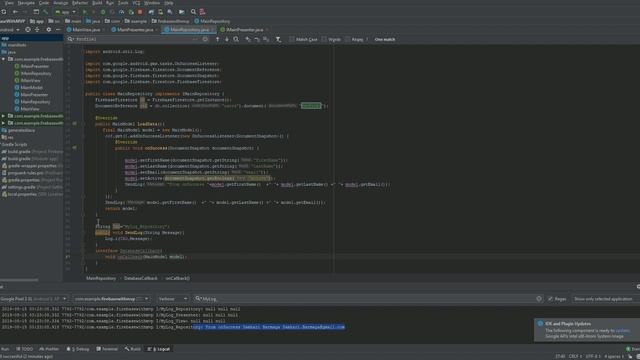The image size is (640, 360).
Task: Click the Logcat MyLog search field
Action: pos(367,299)
